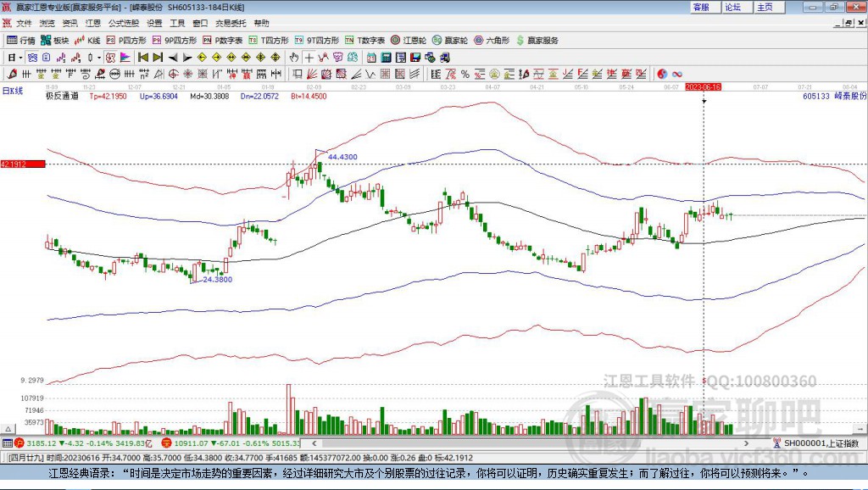Click the horizontal scrollbar left arrow

pos(314,443)
